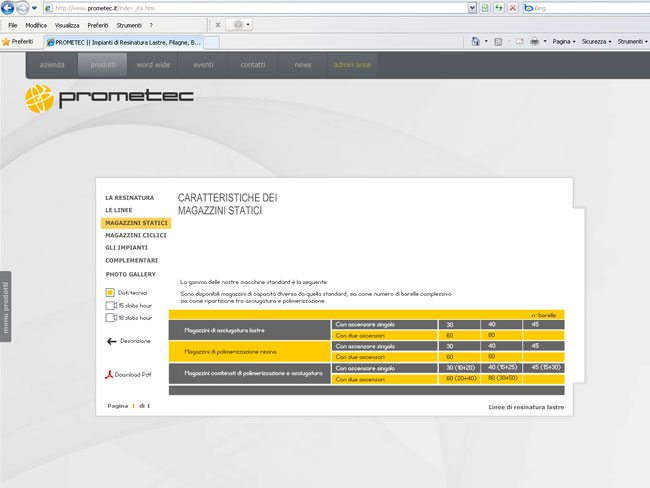Click the Prometec globe logo
The height and width of the screenshot is (488, 650).
[39, 99]
